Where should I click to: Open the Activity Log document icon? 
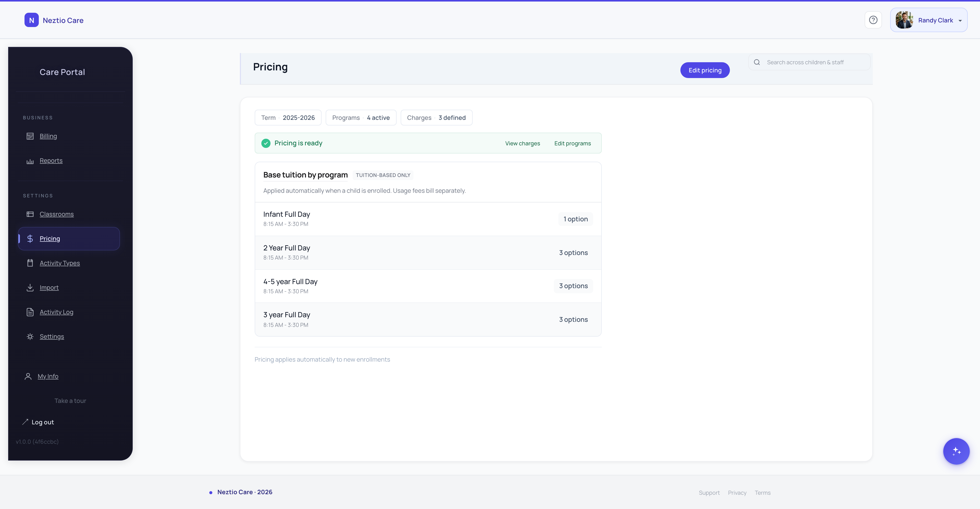(x=30, y=312)
